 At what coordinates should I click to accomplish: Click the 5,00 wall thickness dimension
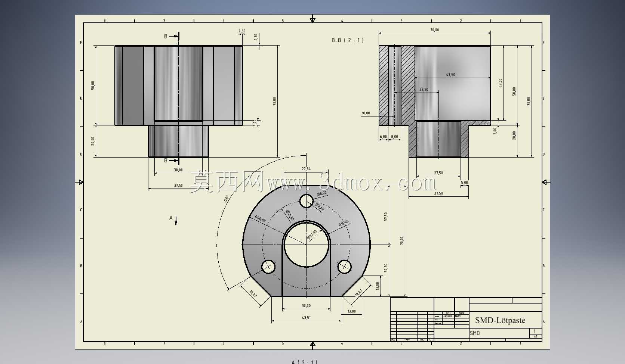pos(464,183)
